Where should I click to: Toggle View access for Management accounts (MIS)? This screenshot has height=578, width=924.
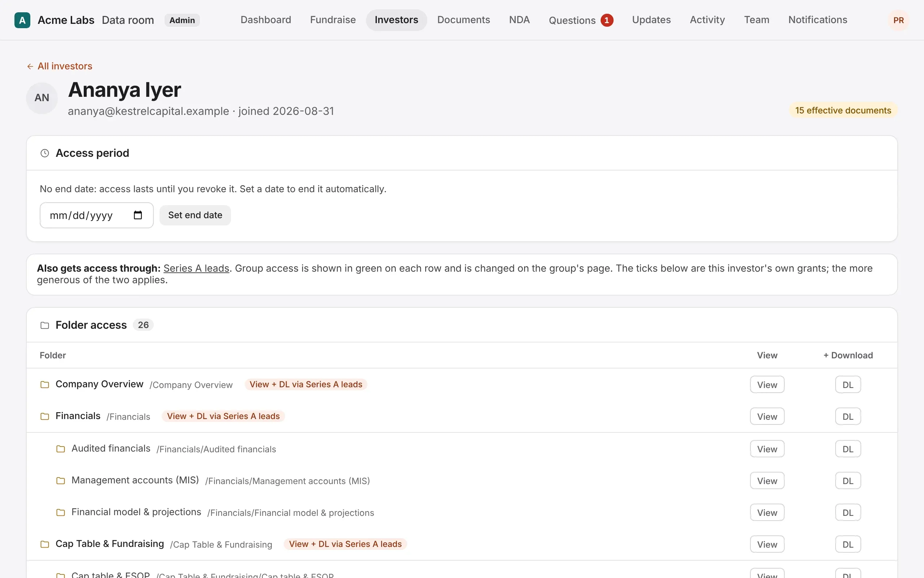click(x=767, y=480)
